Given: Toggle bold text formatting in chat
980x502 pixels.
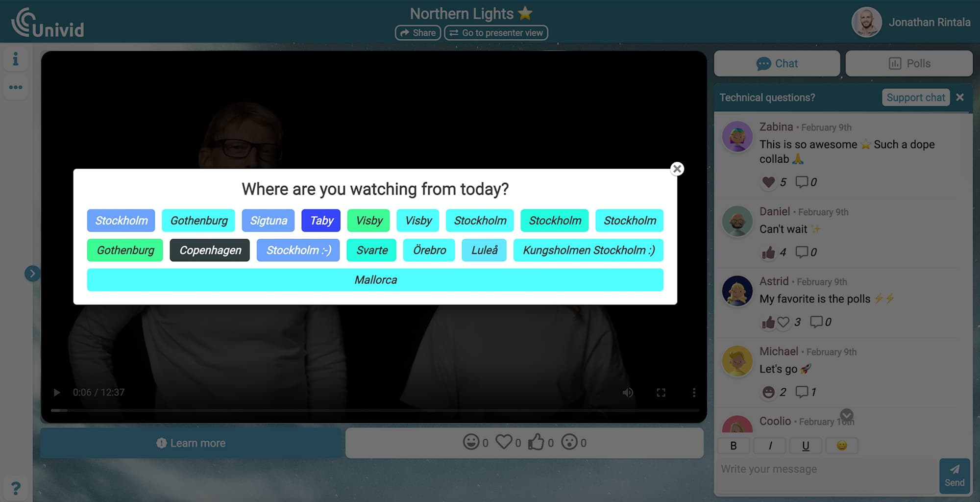Looking at the screenshot, I should point(734,446).
